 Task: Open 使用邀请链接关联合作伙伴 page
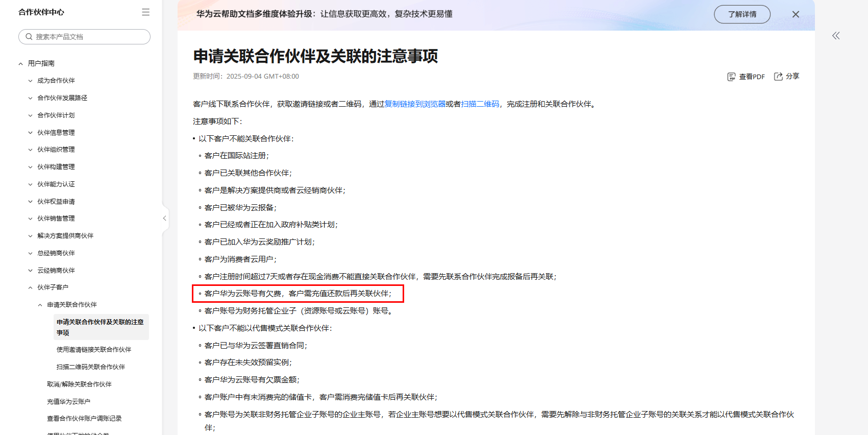[x=94, y=350]
